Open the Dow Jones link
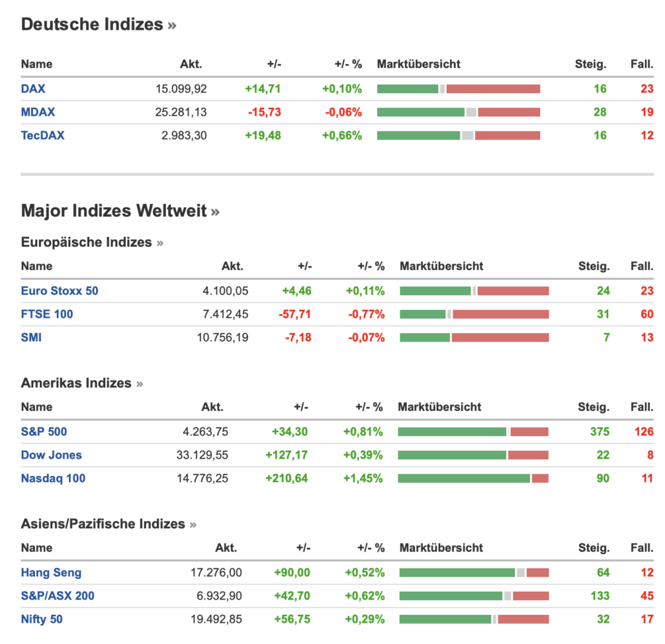Image resolution: width=665 pixels, height=644 pixels. pyautogui.click(x=51, y=455)
